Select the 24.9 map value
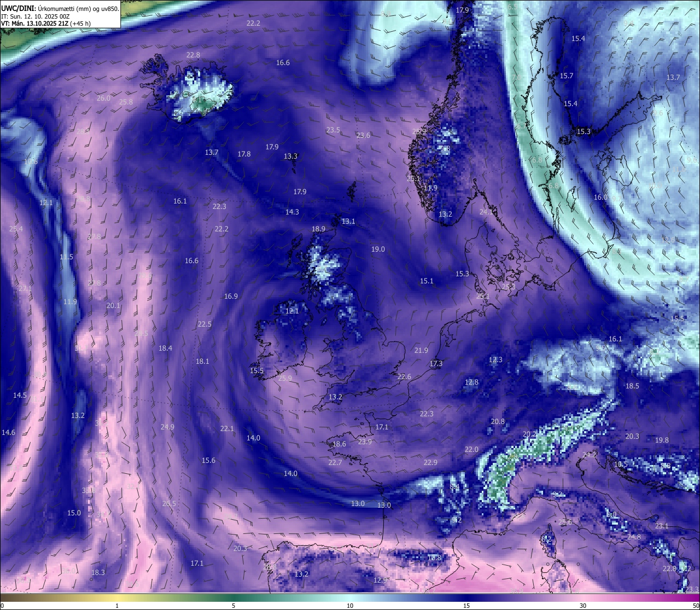The image size is (700, 610). [x=167, y=427]
